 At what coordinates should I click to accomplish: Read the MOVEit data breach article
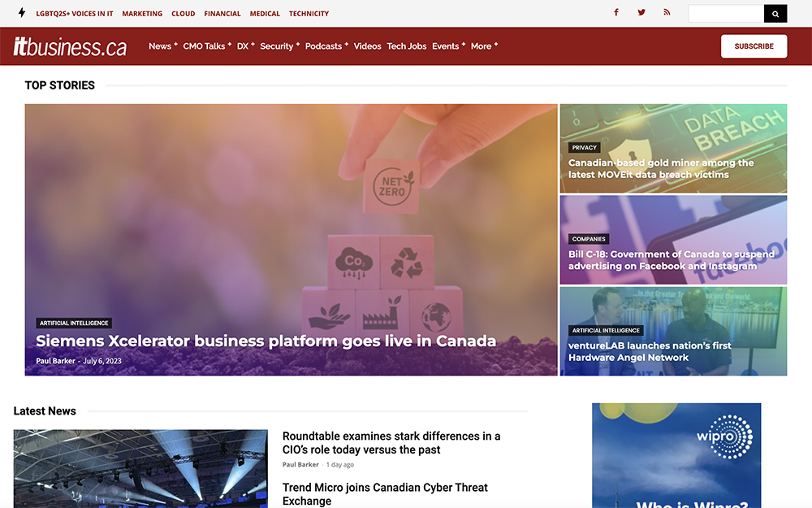(x=661, y=168)
